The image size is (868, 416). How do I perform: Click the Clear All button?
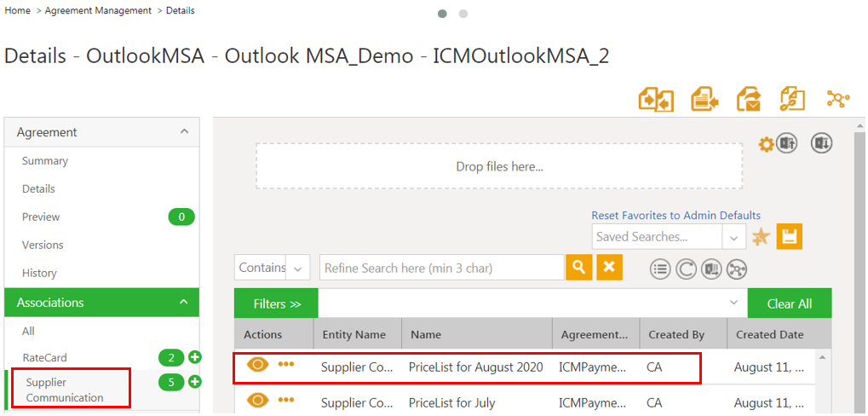pos(789,303)
